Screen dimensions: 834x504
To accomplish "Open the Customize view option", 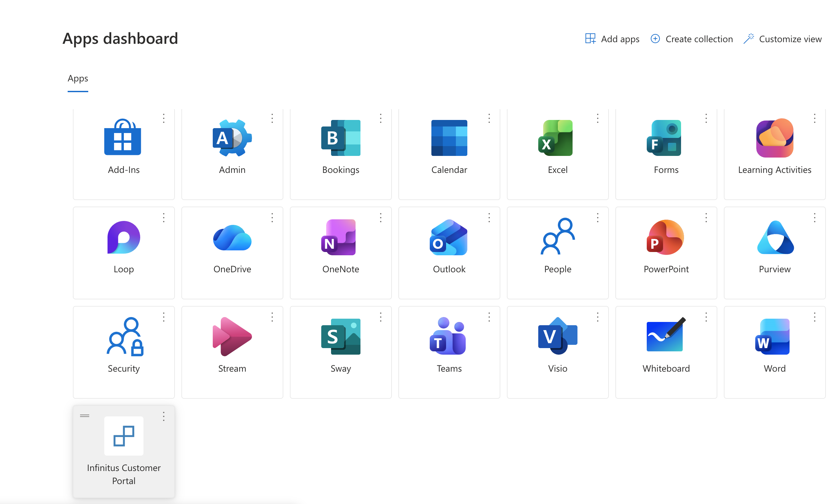I will point(782,39).
